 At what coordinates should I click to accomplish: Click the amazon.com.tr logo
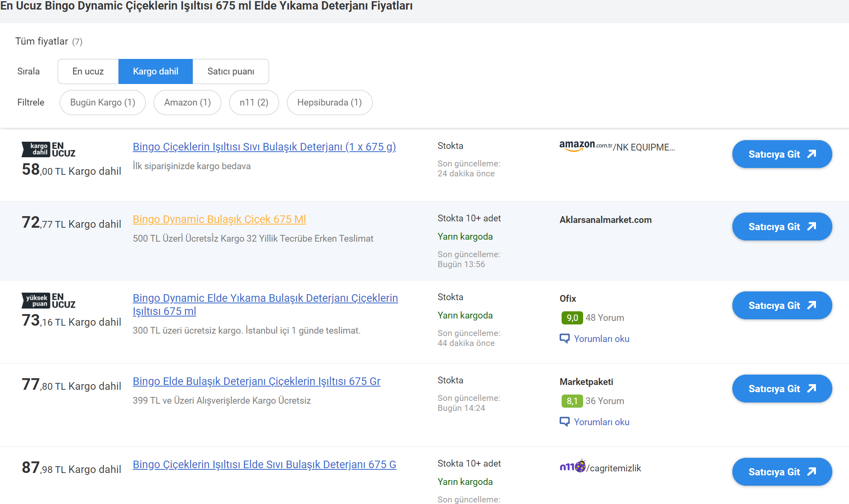(x=586, y=146)
